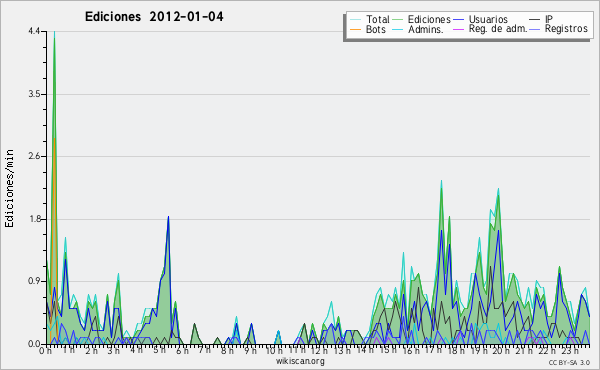
Task: Click the 4.4 value on Y axis
Action: 34,31
